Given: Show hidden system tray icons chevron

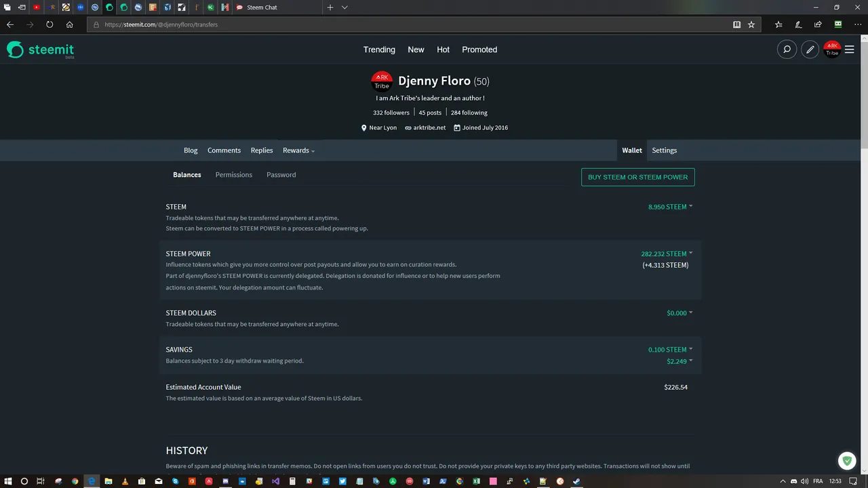Looking at the screenshot, I should (x=783, y=481).
